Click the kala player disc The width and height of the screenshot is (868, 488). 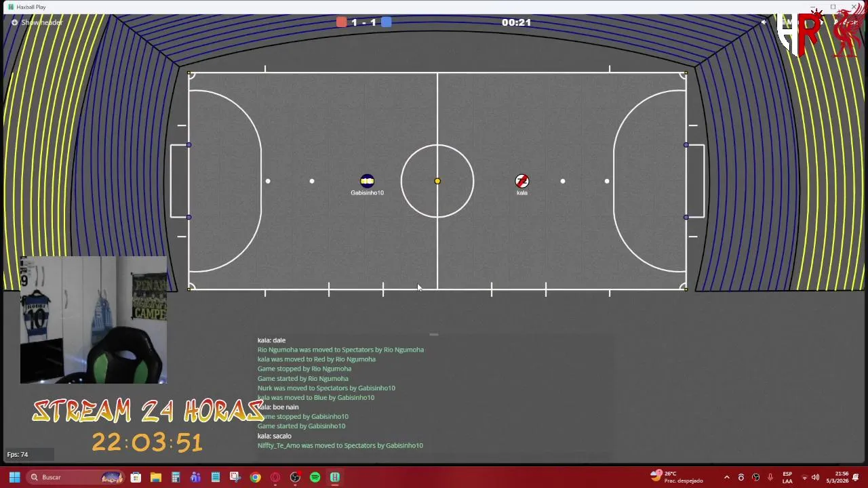click(521, 181)
